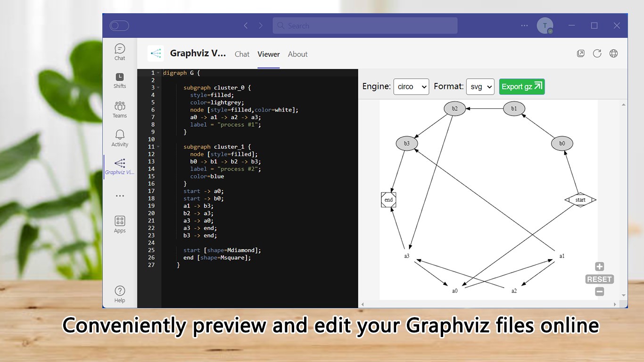Click code line 'start [shape=Mdiamond];'

(222, 250)
